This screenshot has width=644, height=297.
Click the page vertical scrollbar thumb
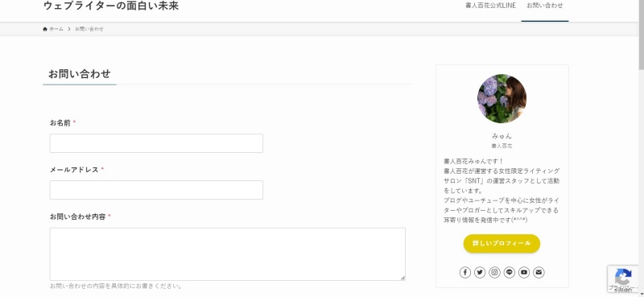point(641,35)
